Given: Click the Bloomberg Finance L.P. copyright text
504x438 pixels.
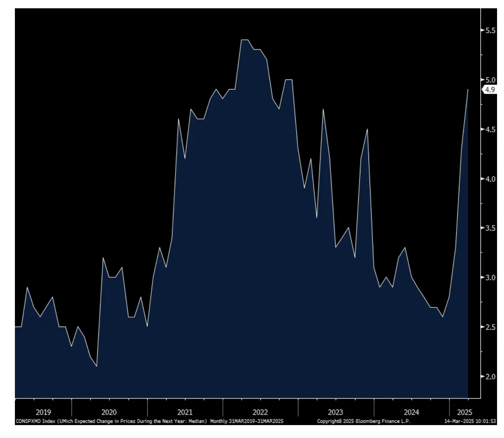Looking at the screenshot, I should tap(363, 421).
